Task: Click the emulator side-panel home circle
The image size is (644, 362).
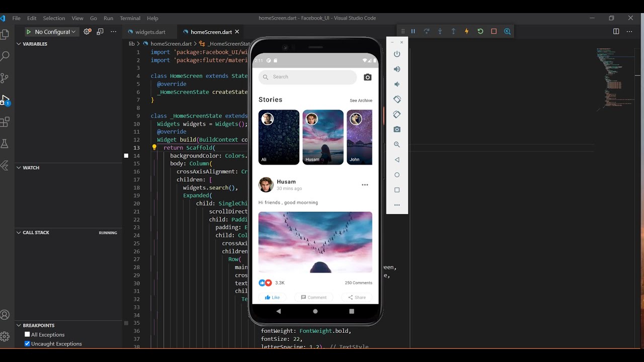Action: tap(397, 175)
